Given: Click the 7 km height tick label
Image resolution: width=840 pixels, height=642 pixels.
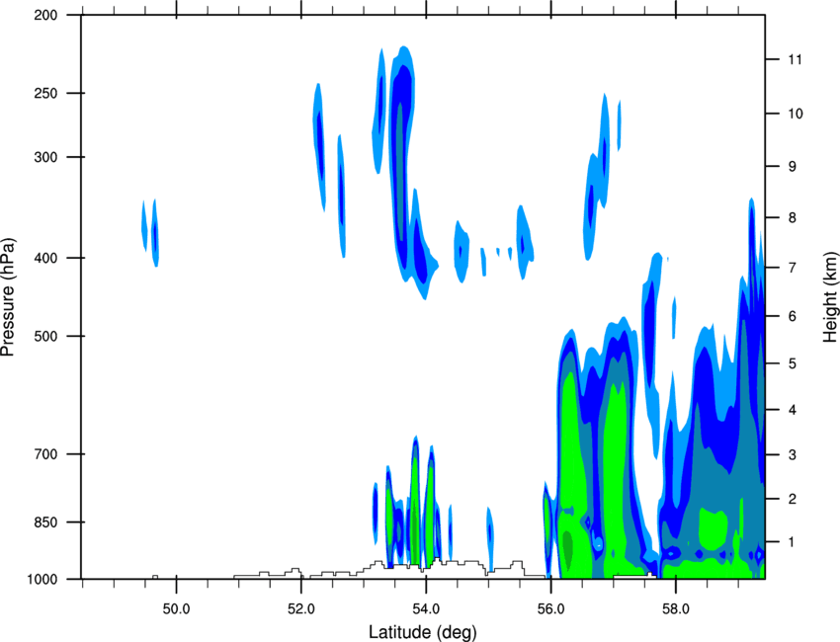Looking at the screenshot, I should tap(793, 268).
